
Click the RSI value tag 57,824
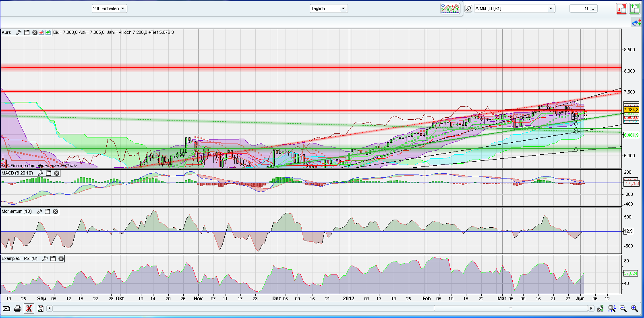631,273
